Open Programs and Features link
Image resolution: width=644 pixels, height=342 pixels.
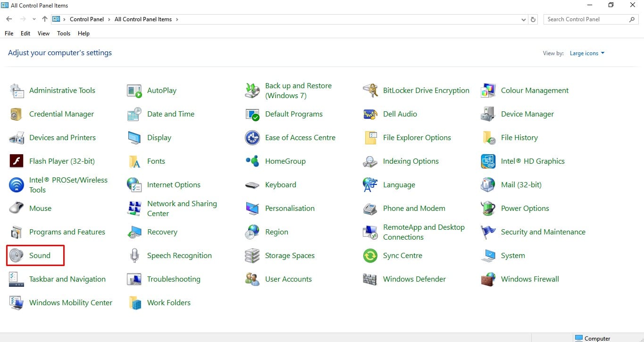coord(67,232)
